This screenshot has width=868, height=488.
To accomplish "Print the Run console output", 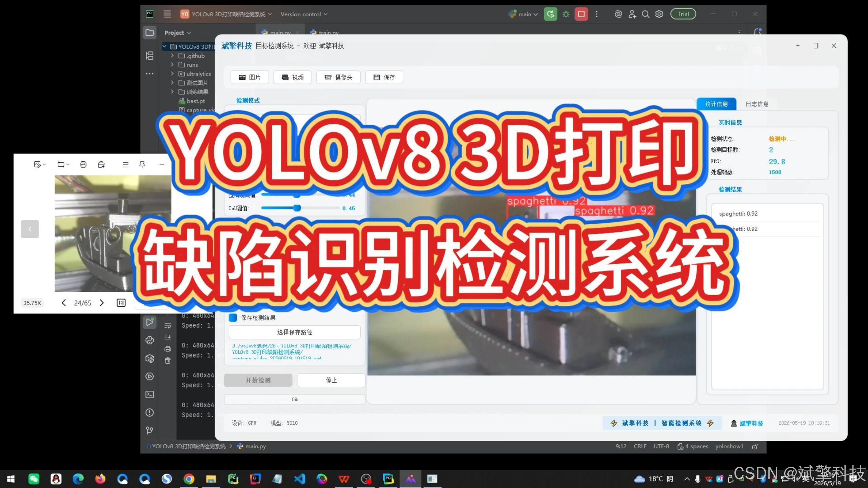I will (x=168, y=349).
